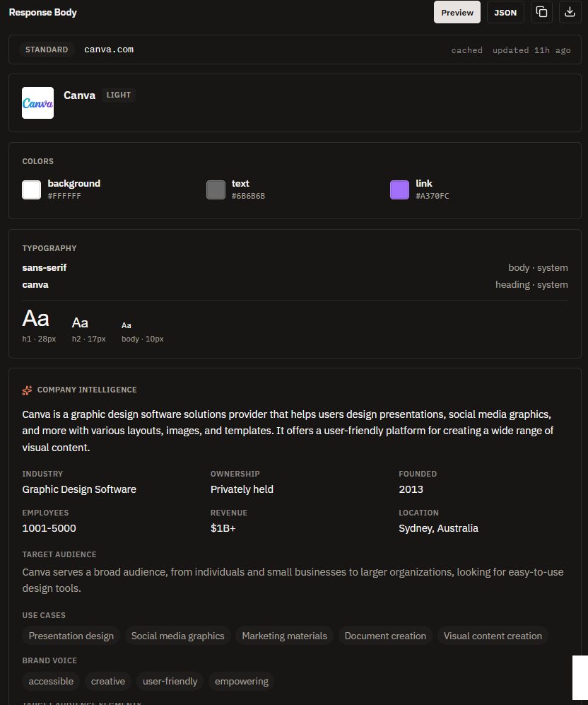Click the Canva logo thumbnail
Image resolution: width=588 pixels, height=705 pixels.
click(37, 103)
